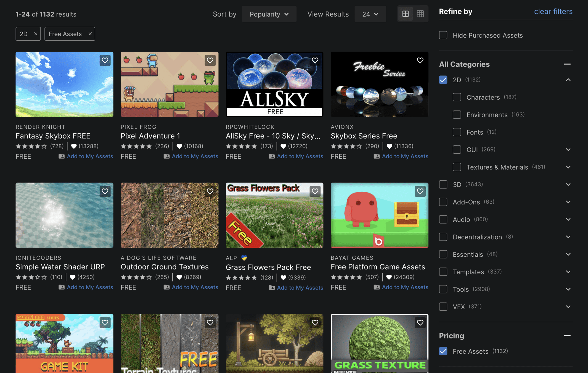Open the AllSky Free asset thumbnail
Viewport: 588px width, 373px height.
tap(274, 84)
